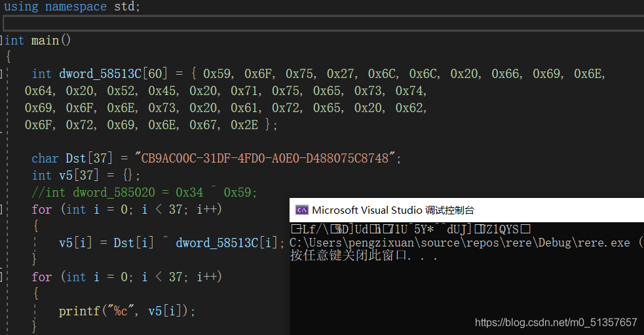This screenshot has width=644, height=335.
Task: Place cursor on 'std;' in the first line
Action: click(x=127, y=7)
